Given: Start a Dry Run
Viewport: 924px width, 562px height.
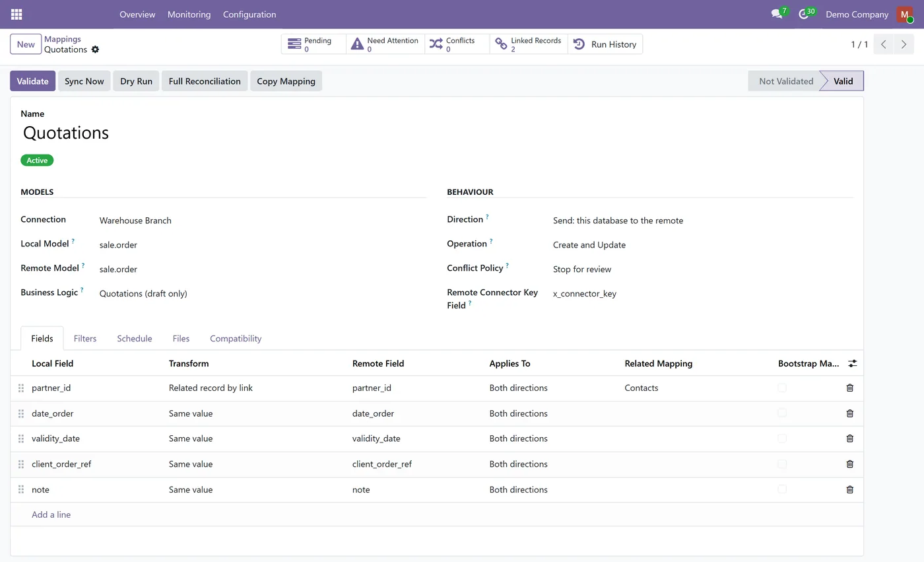Looking at the screenshot, I should click(136, 81).
